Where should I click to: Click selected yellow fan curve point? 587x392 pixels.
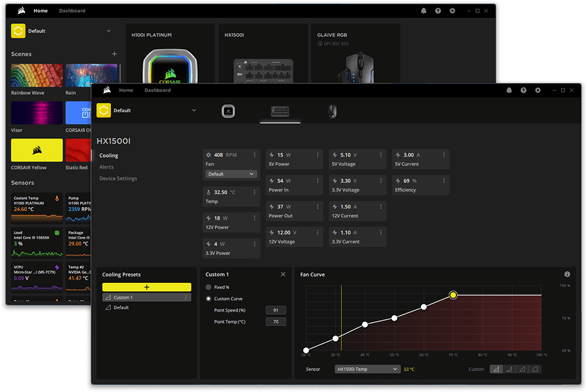click(x=453, y=295)
